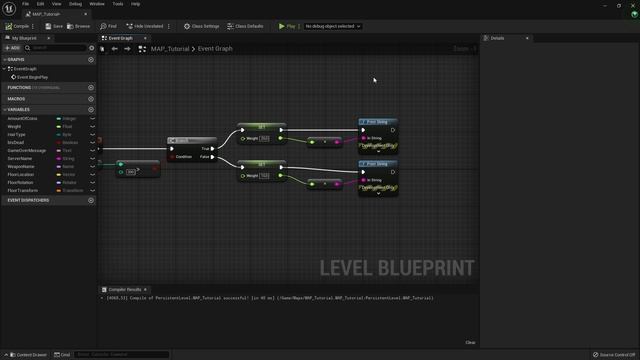640x360 pixels.
Task: Select the ServerName variable
Action: coord(20,158)
